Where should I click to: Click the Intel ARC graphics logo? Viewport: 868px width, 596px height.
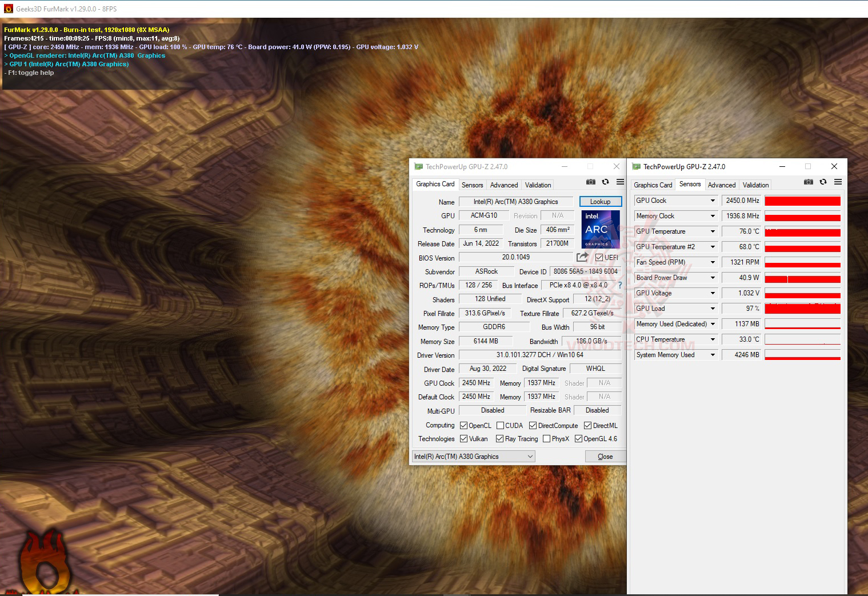(601, 229)
